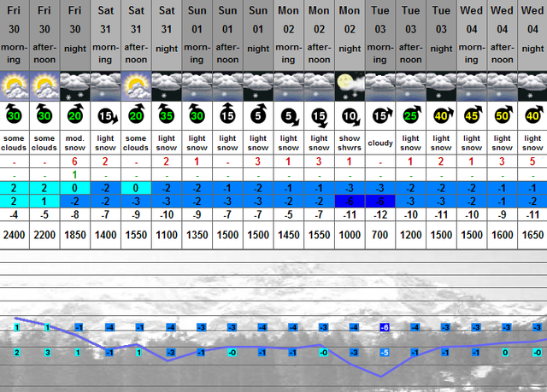547x392 pixels.
Task: Click the dark blue -6 cell for Mon night
Action: tap(350, 202)
